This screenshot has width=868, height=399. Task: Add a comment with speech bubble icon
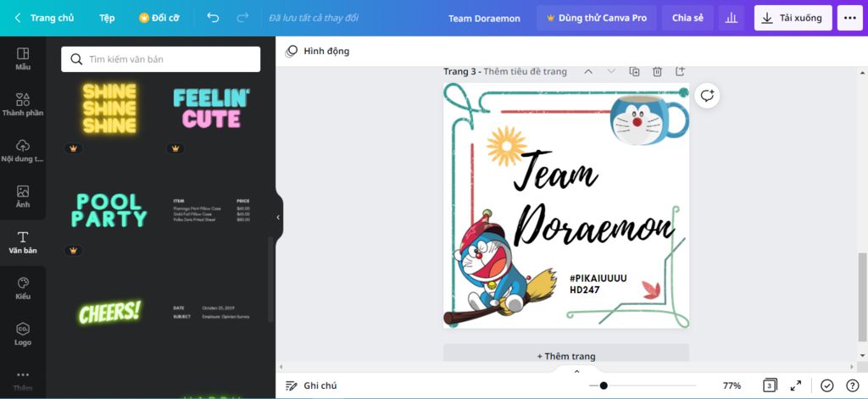707,96
